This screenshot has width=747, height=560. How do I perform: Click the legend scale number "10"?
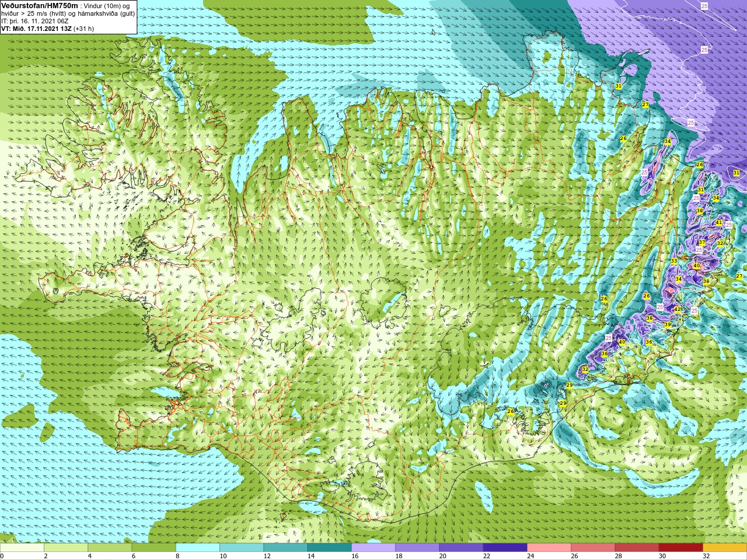pyautogui.click(x=223, y=556)
